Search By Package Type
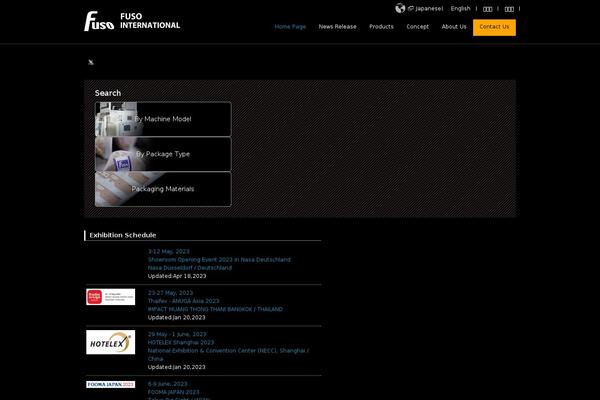The width and height of the screenshot is (600, 400). click(163, 154)
